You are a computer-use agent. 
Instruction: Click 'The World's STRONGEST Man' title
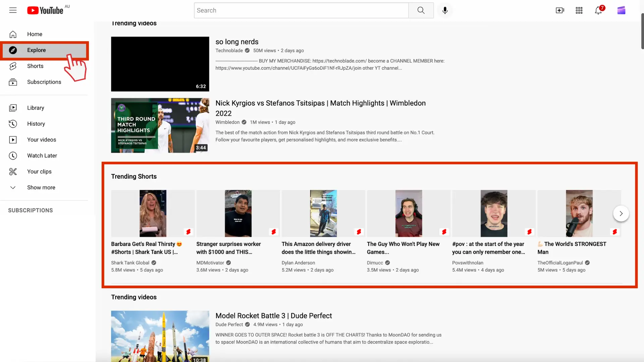pyautogui.click(x=572, y=248)
